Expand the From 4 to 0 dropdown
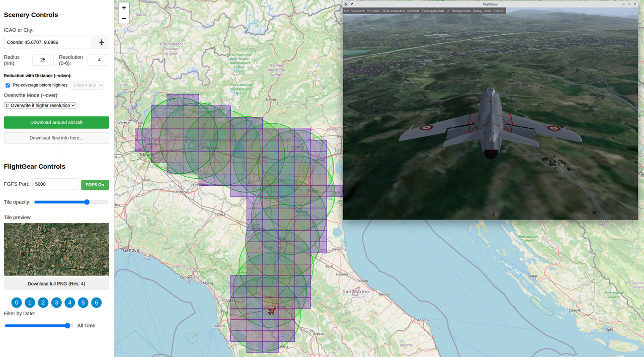 point(87,85)
